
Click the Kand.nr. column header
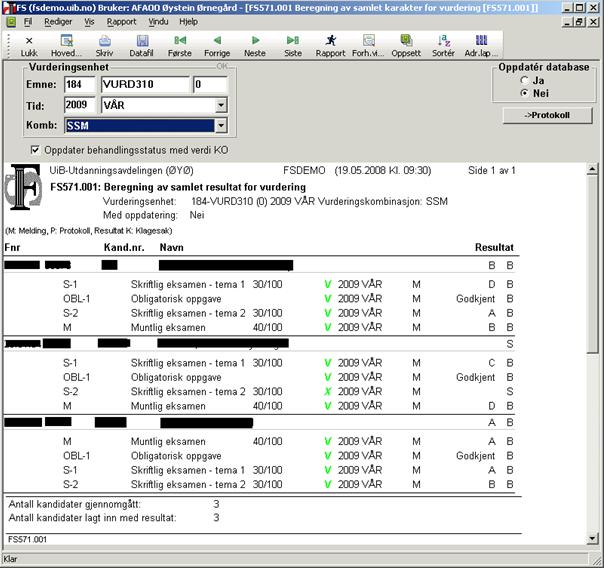124,247
